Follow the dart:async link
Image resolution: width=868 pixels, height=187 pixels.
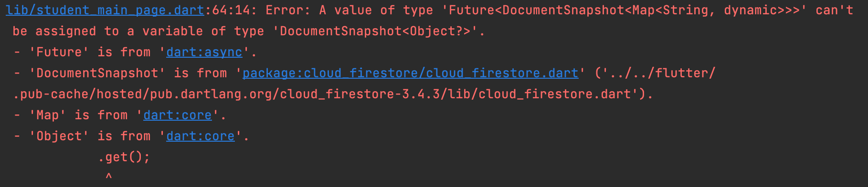[204, 52]
